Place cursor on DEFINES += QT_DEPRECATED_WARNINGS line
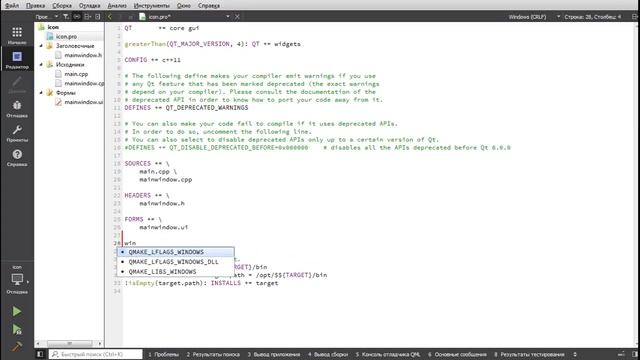Viewport: 640px width, 360px height. coord(186,108)
